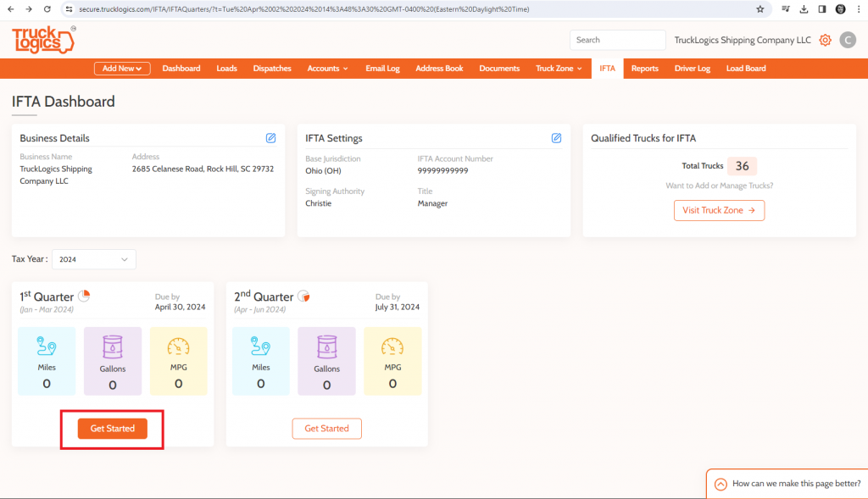Open the Driver Log tab

point(692,68)
